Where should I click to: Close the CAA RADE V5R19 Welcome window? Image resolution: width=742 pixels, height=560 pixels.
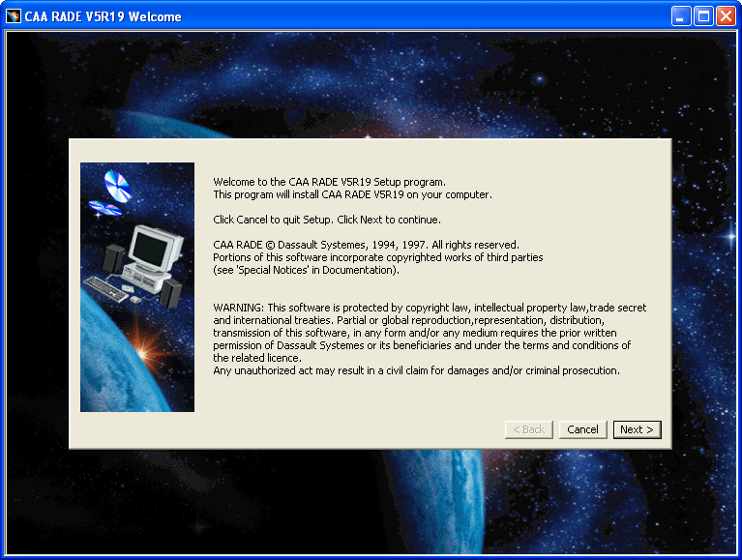726,16
